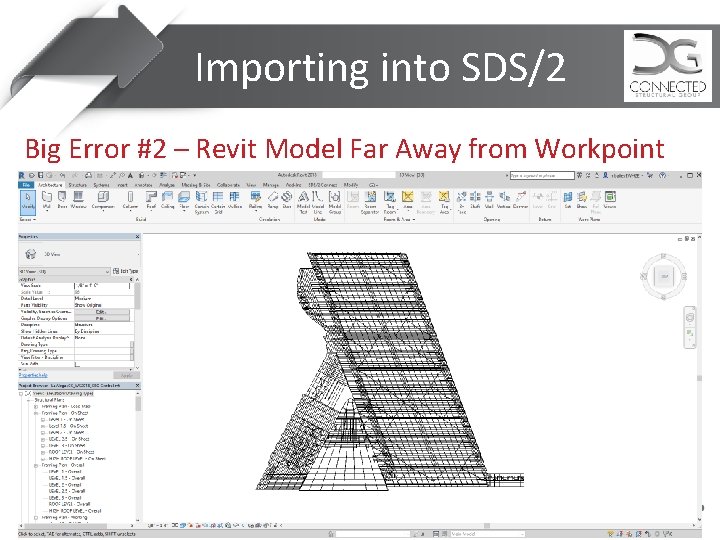720x540 pixels.
Task: Click the ViewCube in the 3D view
Action: click(x=664, y=276)
